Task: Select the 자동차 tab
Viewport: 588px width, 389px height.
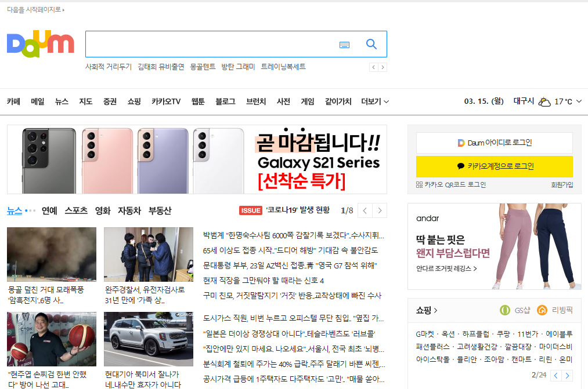Action: coord(129,211)
